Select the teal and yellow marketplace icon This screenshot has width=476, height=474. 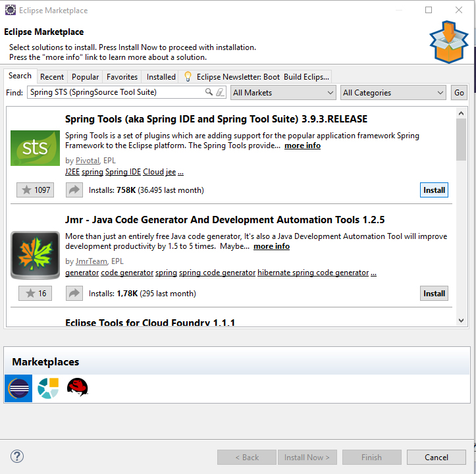pos(48,388)
